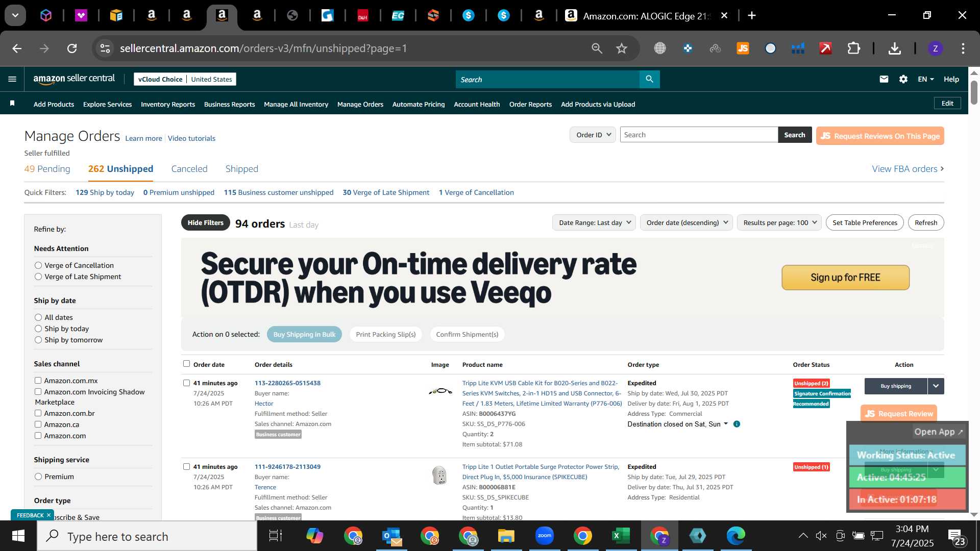Open Chrome three-dot menu
Image resolution: width=980 pixels, height=551 pixels.
point(963,48)
